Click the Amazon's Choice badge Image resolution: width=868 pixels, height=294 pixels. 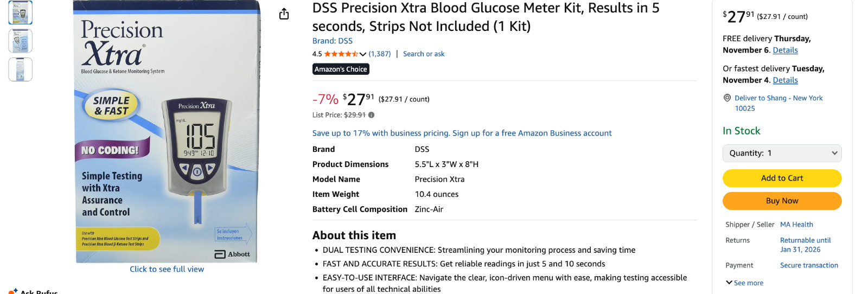click(x=341, y=69)
